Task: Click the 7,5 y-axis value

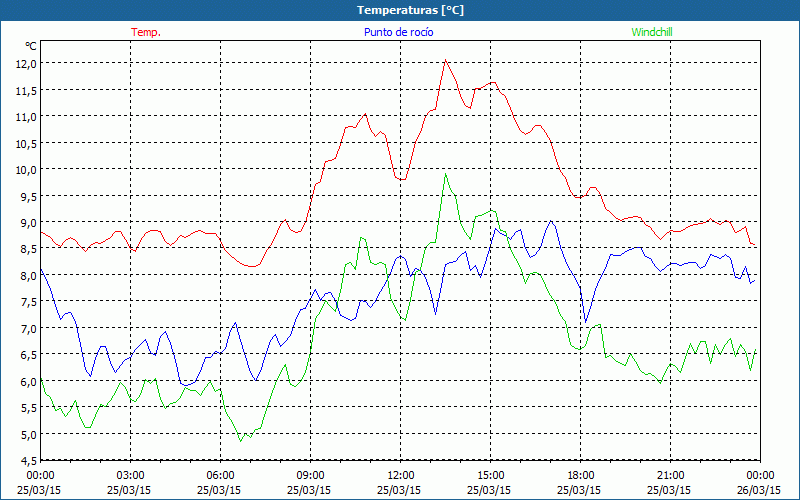Action: 29,302
